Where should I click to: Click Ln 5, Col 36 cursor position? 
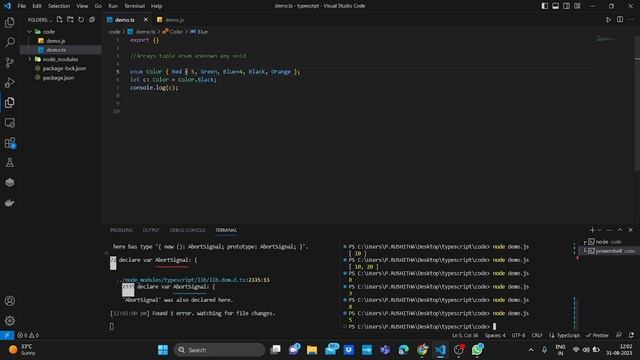[465, 335]
